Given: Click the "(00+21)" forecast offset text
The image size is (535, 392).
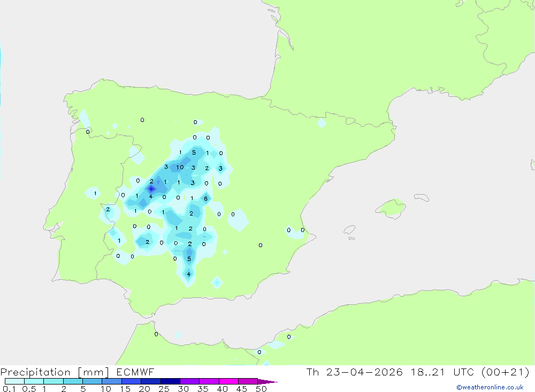Looking at the screenshot, I should coord(506,372).
